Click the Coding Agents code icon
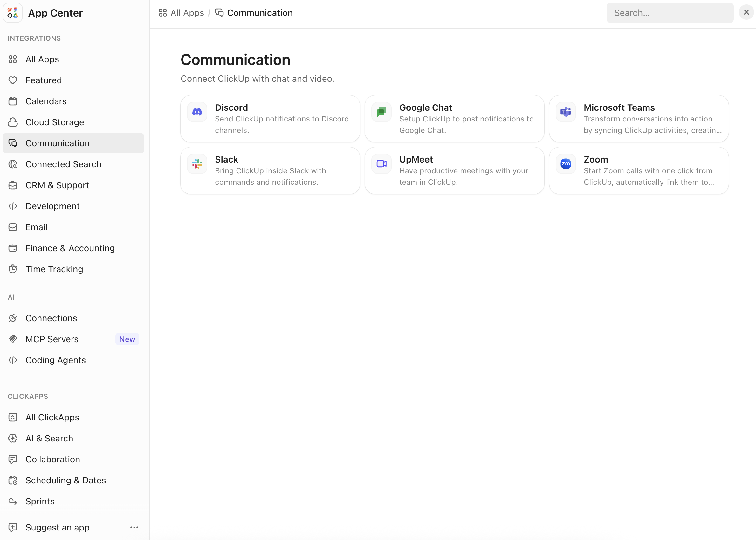The width and height of the screenshot is (756, 540). [x=13, y=360]
